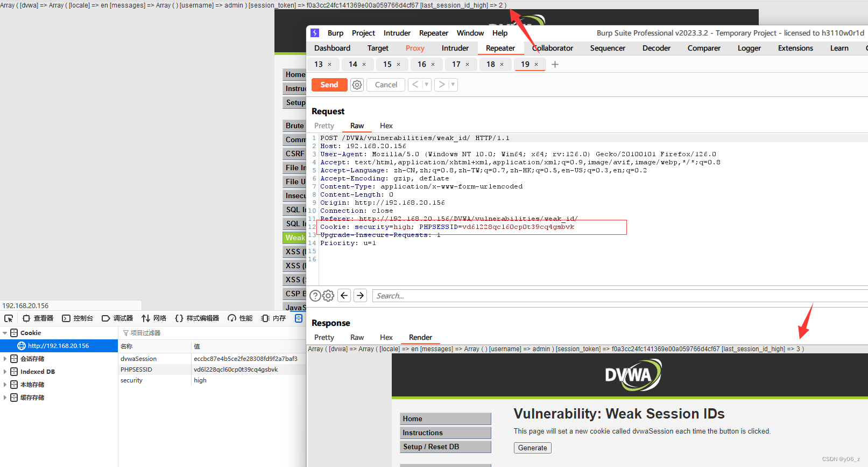Click the Burp search input field
Screen dimensions: 868x467
619,296
